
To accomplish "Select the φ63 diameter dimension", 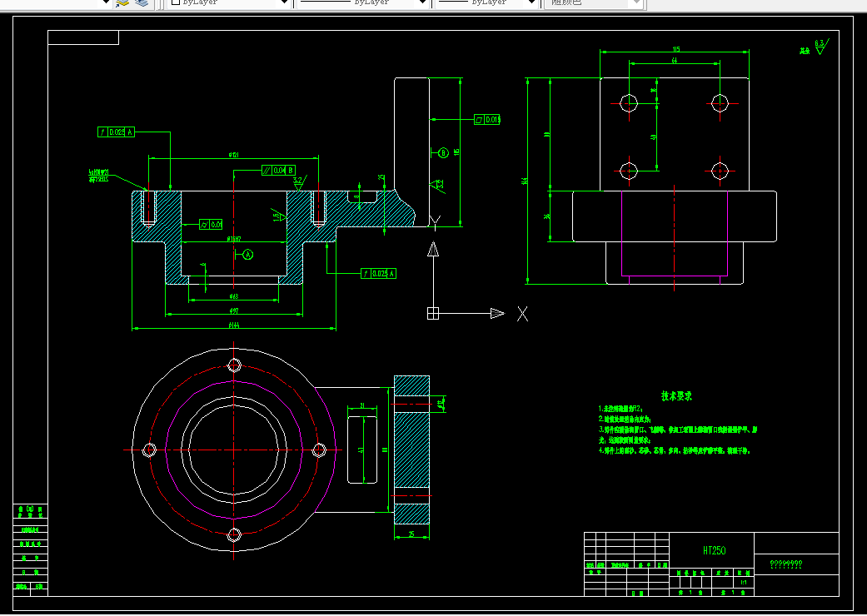I will click(x=233, y=296).
